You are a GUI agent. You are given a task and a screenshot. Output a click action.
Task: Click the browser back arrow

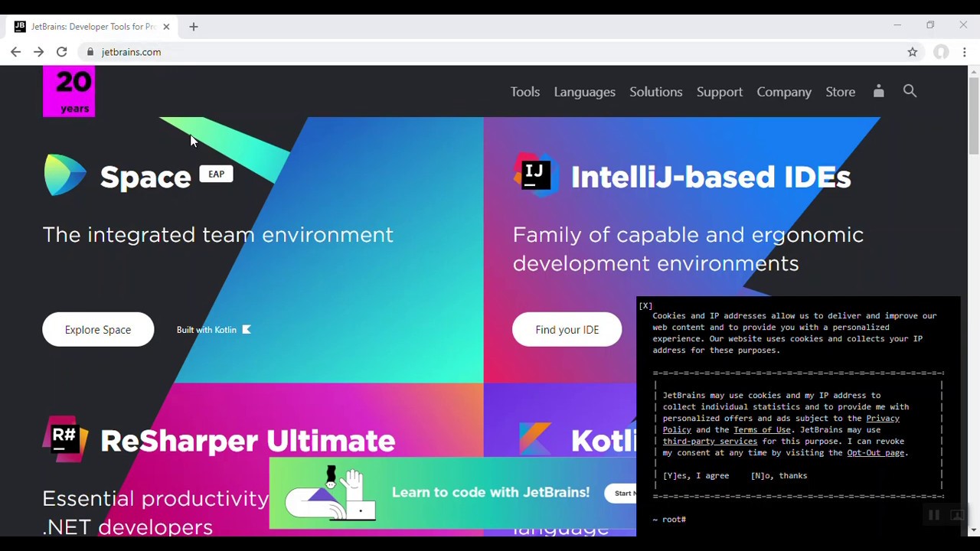coord(15,52)
